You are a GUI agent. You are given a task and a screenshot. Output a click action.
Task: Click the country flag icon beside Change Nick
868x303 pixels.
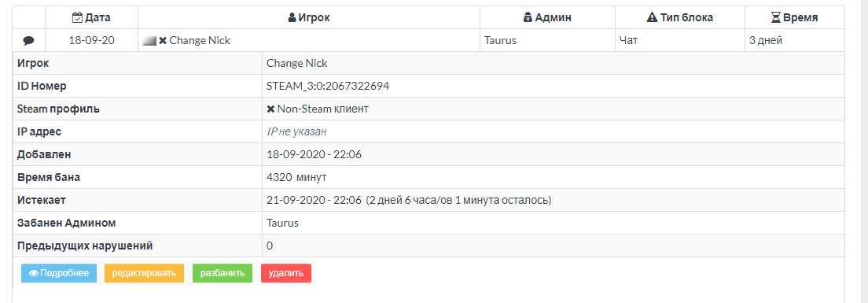[149, 40]
